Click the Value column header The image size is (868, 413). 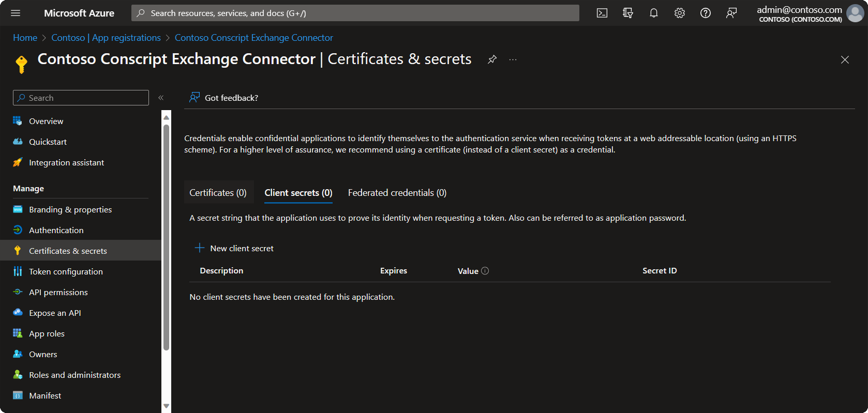(468, 271)
